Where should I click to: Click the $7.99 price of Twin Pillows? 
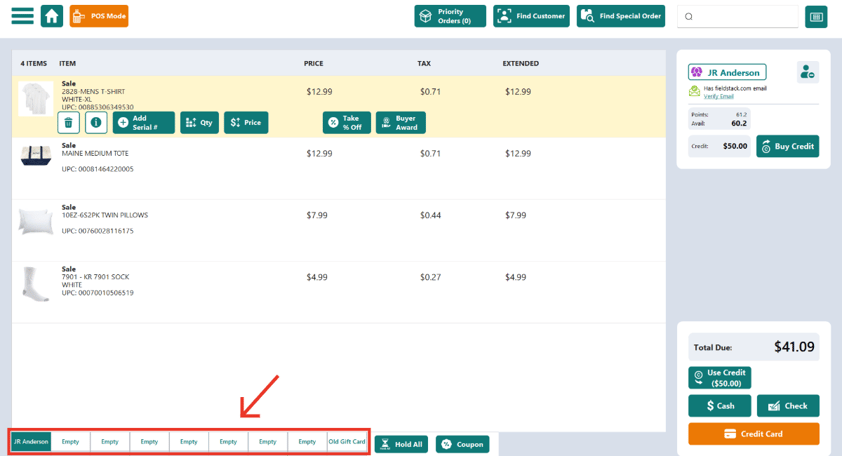coord(317,215)
